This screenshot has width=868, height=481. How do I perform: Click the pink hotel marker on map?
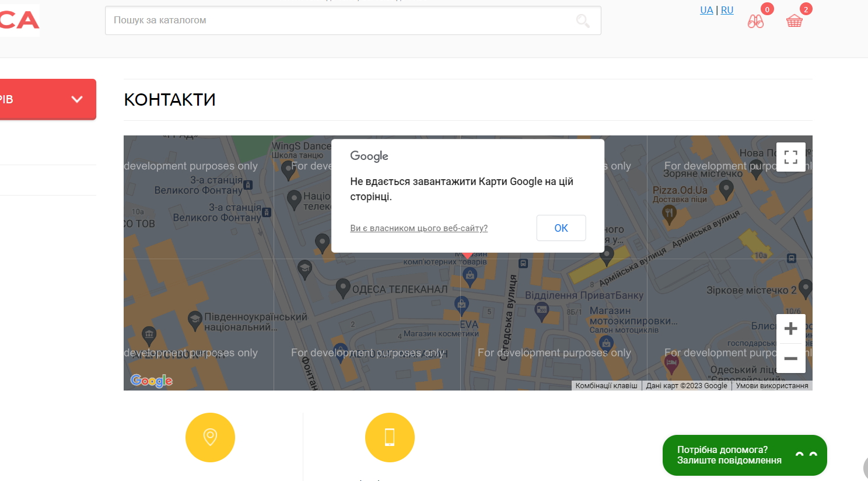671,364
